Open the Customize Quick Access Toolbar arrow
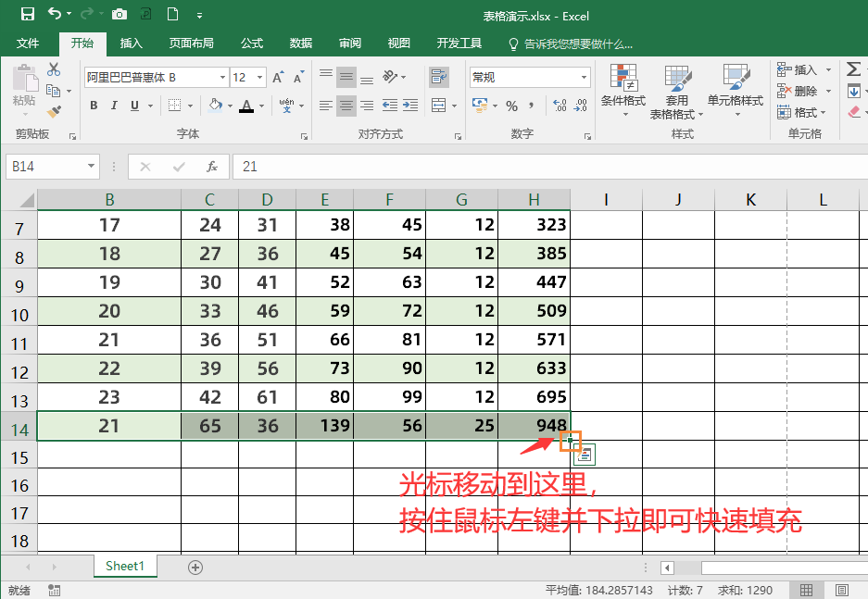 click(199, 16)
